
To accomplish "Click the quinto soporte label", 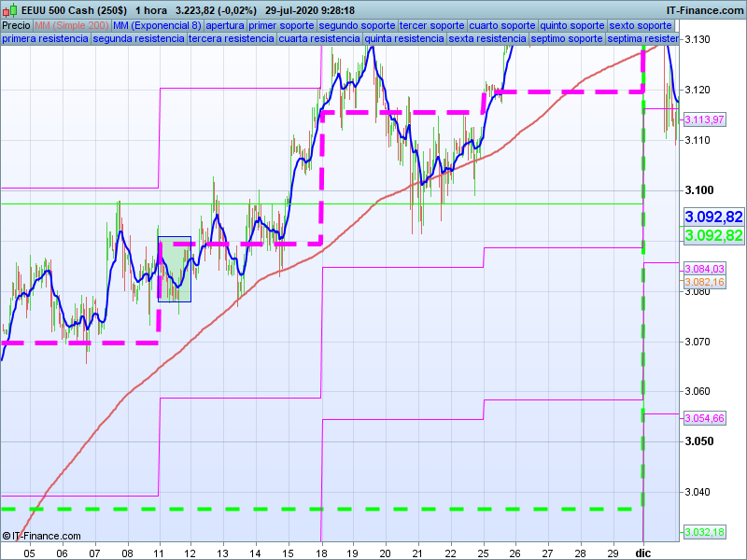I will tap(571, 25).
